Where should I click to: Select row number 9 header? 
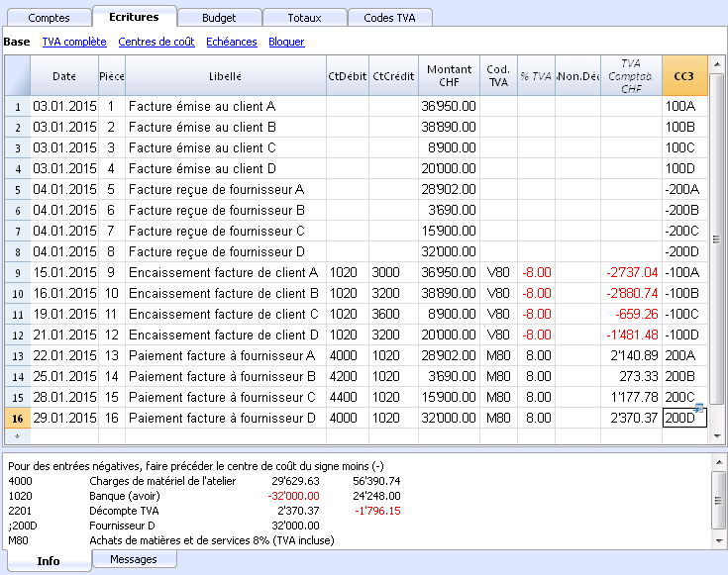(18, 272)
